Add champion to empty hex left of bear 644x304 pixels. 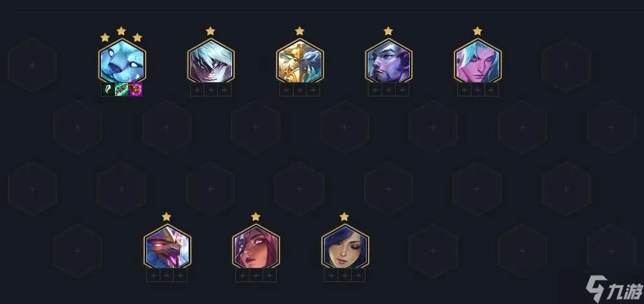[x=32, y=65]
